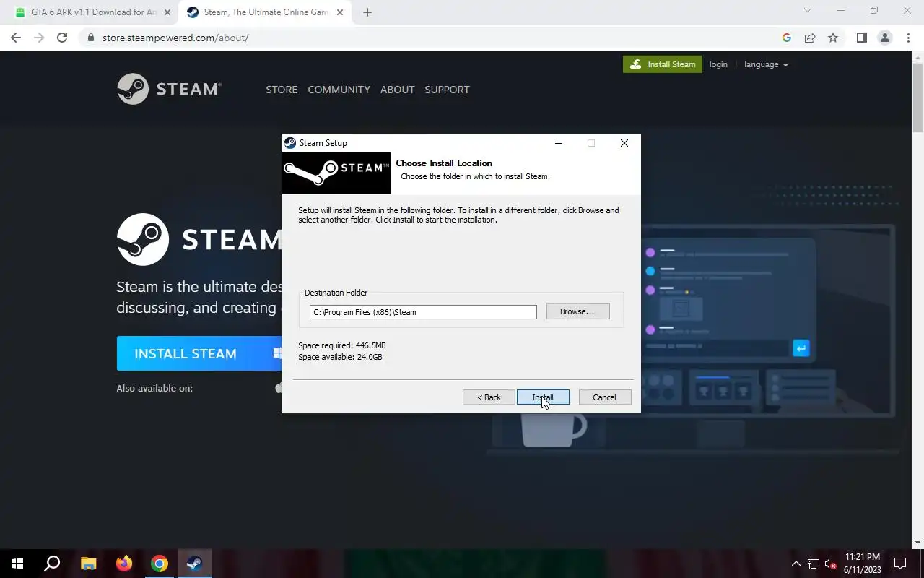This screenshot has width=924, height=578.
Task: Click the Steam icon in setup title bar
Action: click(x=290, y=143)
